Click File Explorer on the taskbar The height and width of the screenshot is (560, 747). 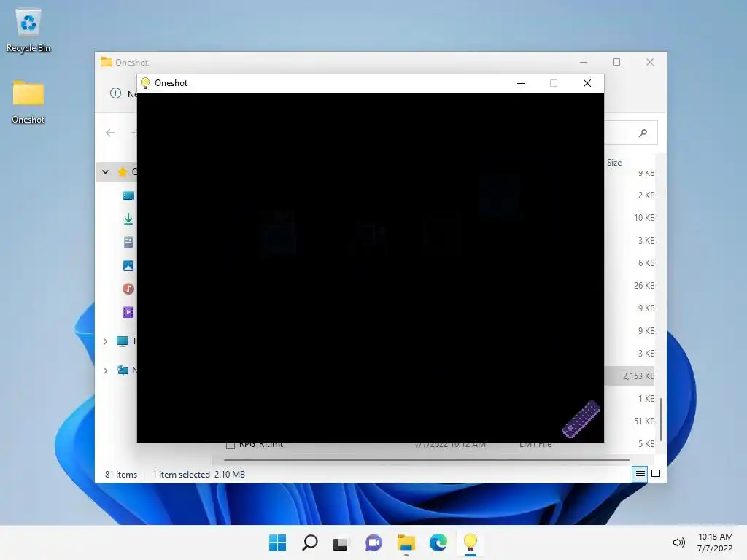tap(406, 542)
